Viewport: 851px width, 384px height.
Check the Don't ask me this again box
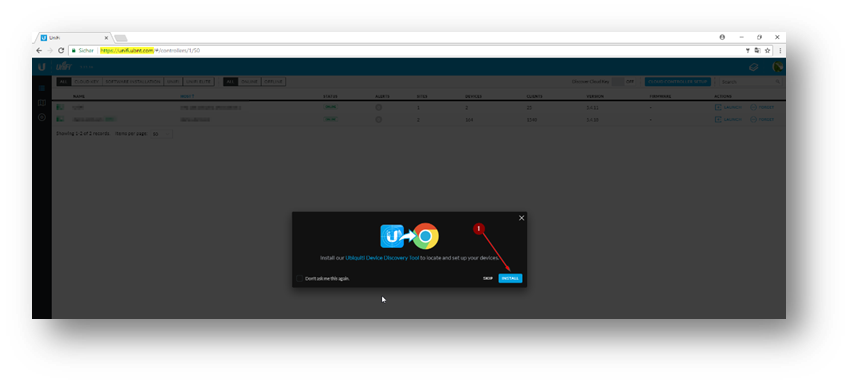[300, 278]
